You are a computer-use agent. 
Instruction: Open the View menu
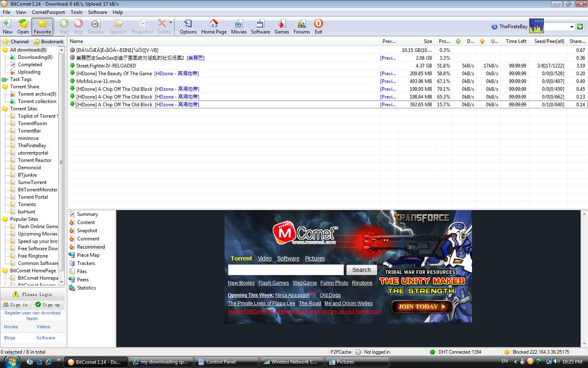tap(21, 12)
